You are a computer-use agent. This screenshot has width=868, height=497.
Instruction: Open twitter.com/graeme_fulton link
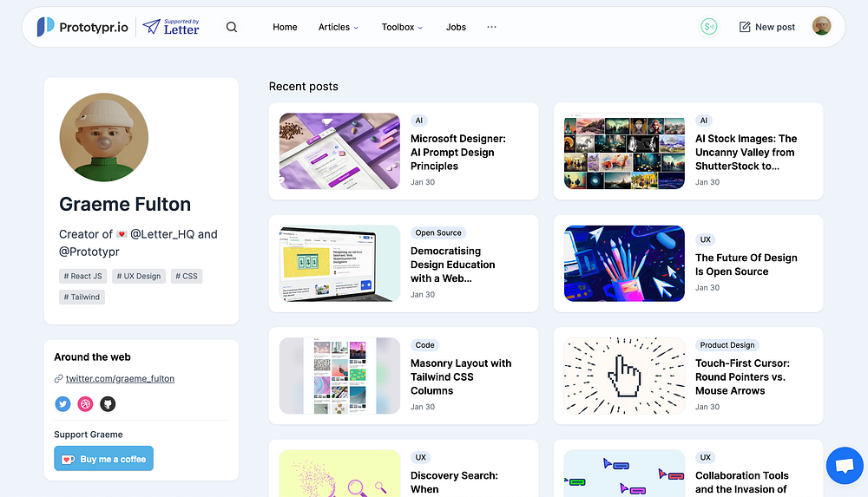click(x=120, y=378)
